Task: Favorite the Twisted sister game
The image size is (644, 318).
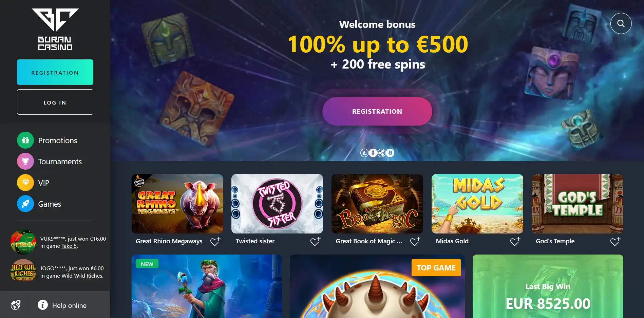Action: [315, 241]
